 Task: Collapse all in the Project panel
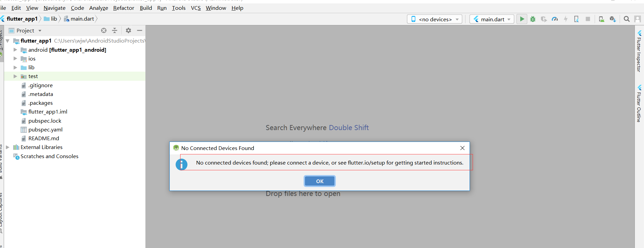click(x=115, y=30)
